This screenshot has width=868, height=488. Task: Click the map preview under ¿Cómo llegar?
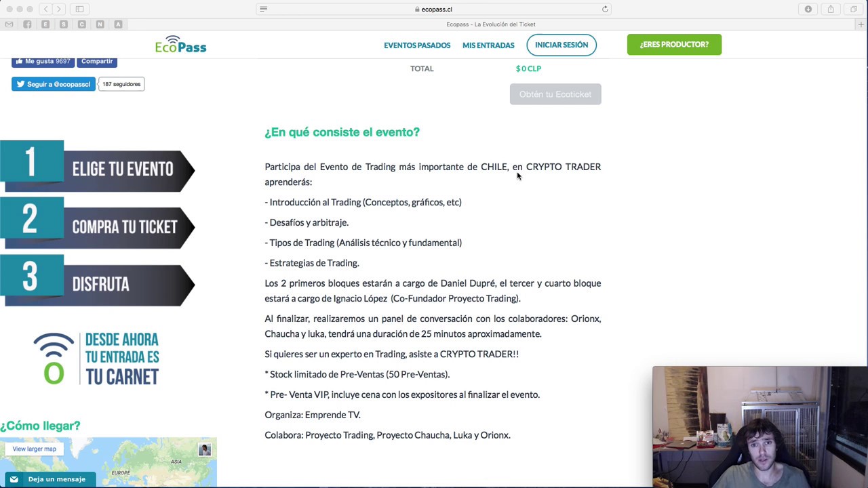pyautogui.click(x=108, y=462)
